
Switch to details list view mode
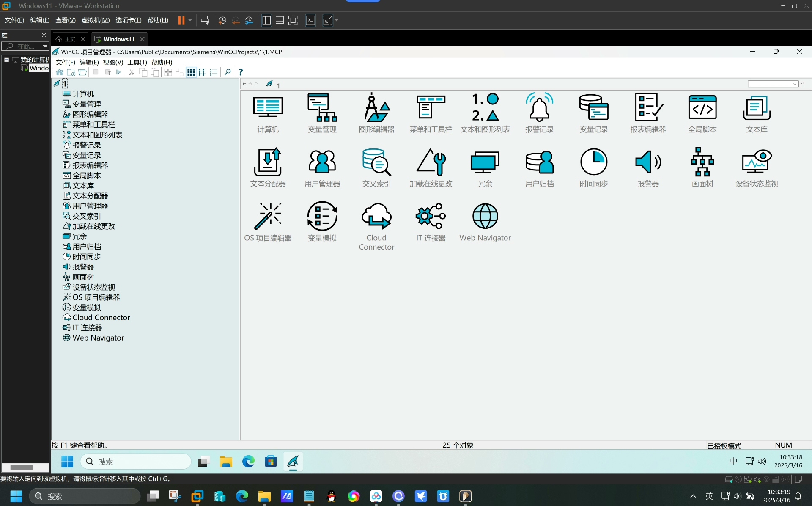coord(214,72)
